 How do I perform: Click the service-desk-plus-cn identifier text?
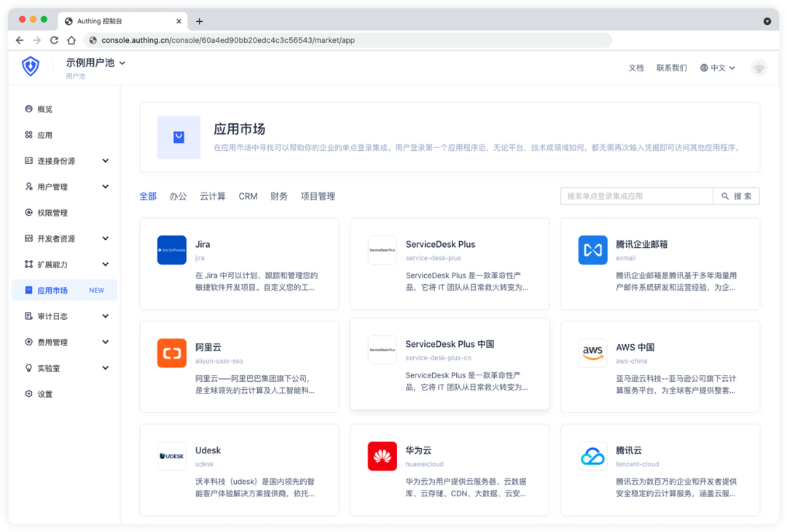(x=438, y=358)
